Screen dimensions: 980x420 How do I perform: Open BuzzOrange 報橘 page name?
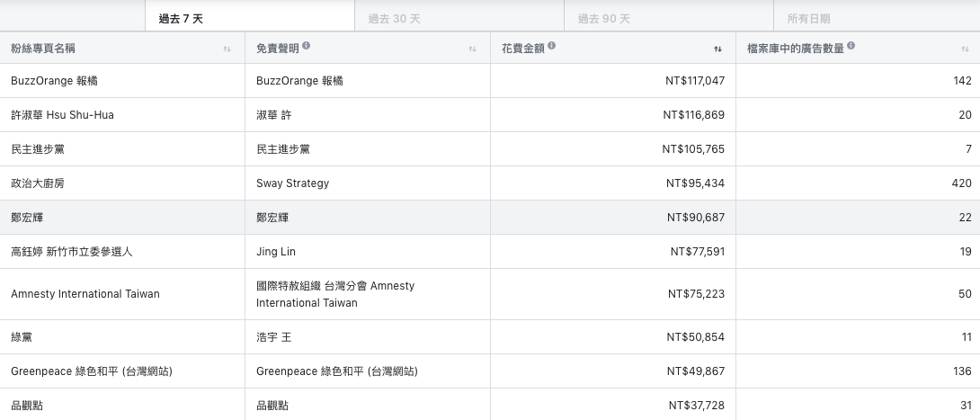point(54,81)
